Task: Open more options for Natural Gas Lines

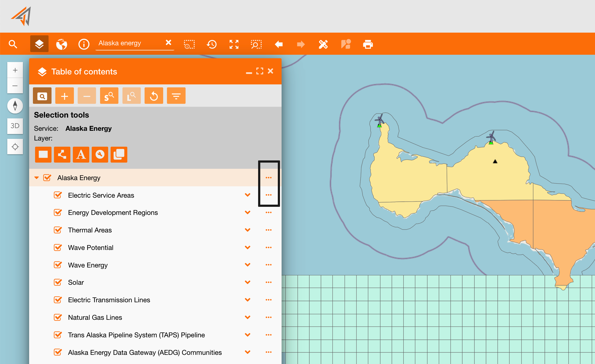Action: (x=269, y=317)
